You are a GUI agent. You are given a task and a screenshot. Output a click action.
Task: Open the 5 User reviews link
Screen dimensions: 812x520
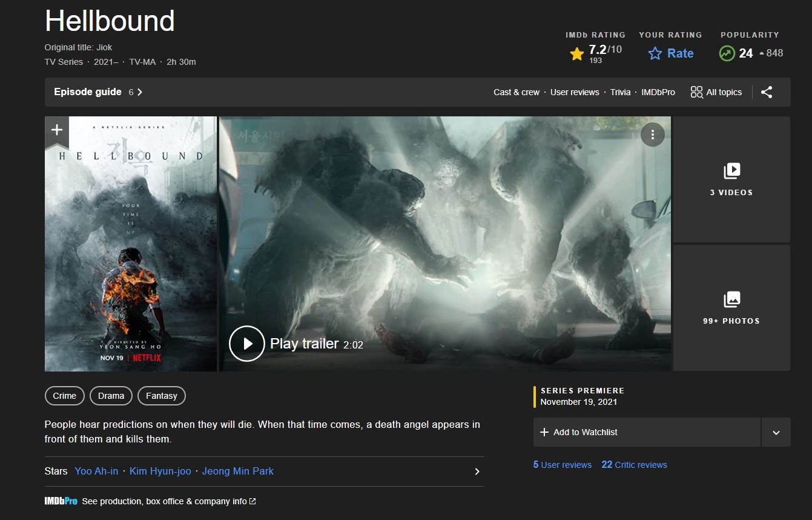click(563, 465)
